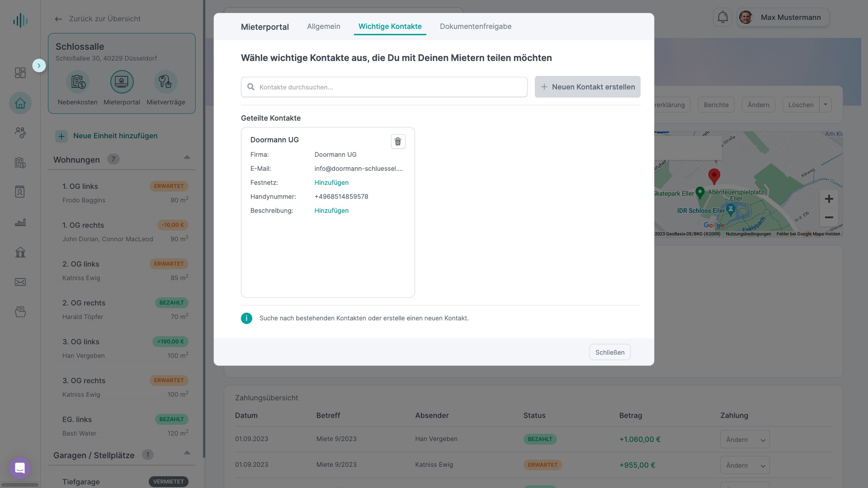
Task: Select unit 2. OG links Katniss Ewig
Action: click(125, 271)
